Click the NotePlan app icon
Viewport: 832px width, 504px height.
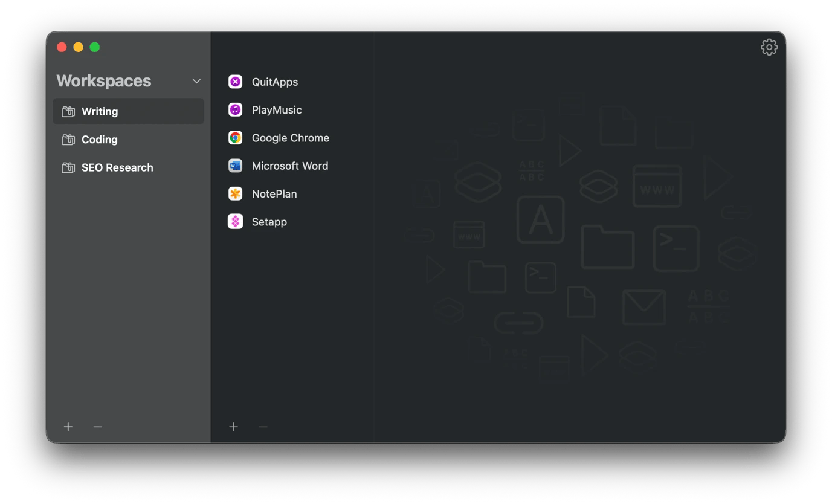pyautogui.click(x=235, y=193)
